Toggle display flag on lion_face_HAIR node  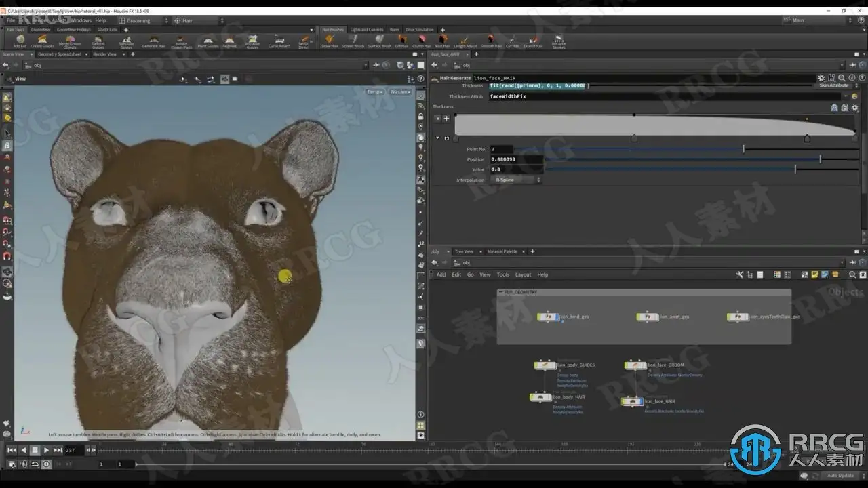point(641,402)
